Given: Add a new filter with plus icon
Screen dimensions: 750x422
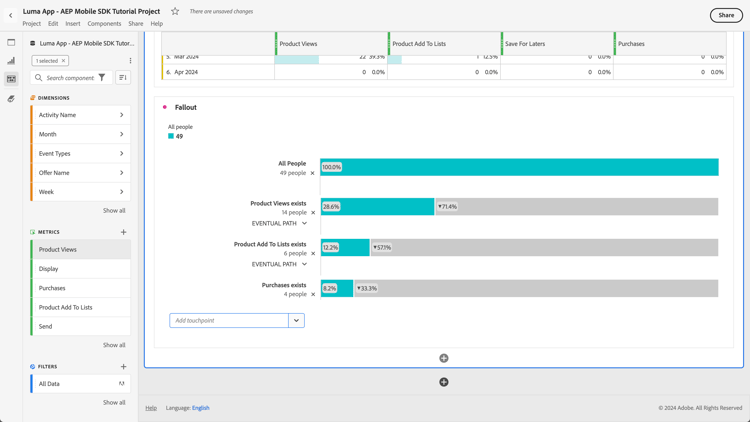Looking at the screenshot, I should click(123, 366).
